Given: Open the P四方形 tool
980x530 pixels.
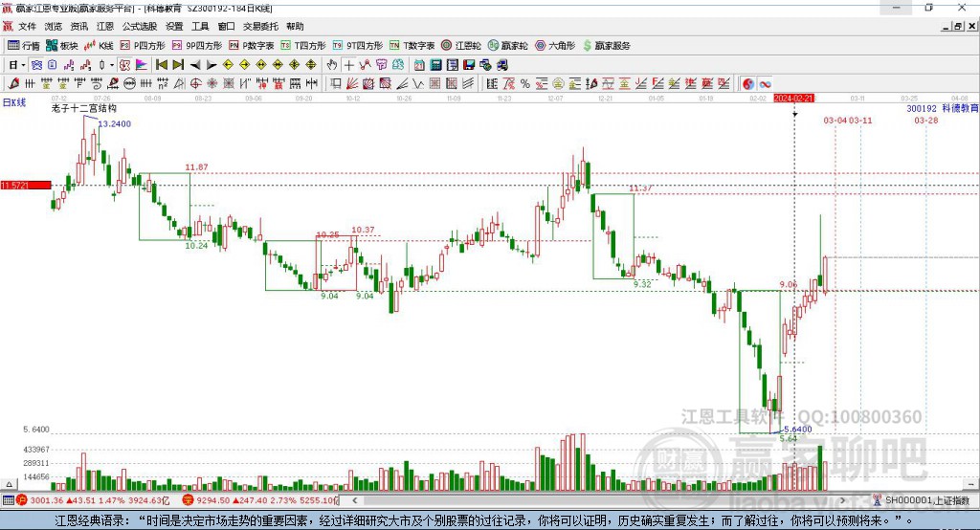Looking at the screenshot, I should 143,46.
